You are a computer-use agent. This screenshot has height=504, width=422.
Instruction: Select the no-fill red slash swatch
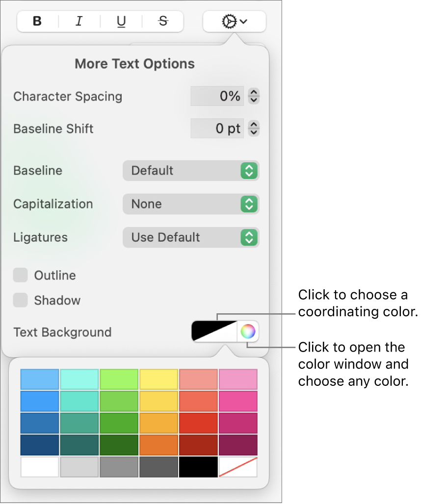pos(238,467)
